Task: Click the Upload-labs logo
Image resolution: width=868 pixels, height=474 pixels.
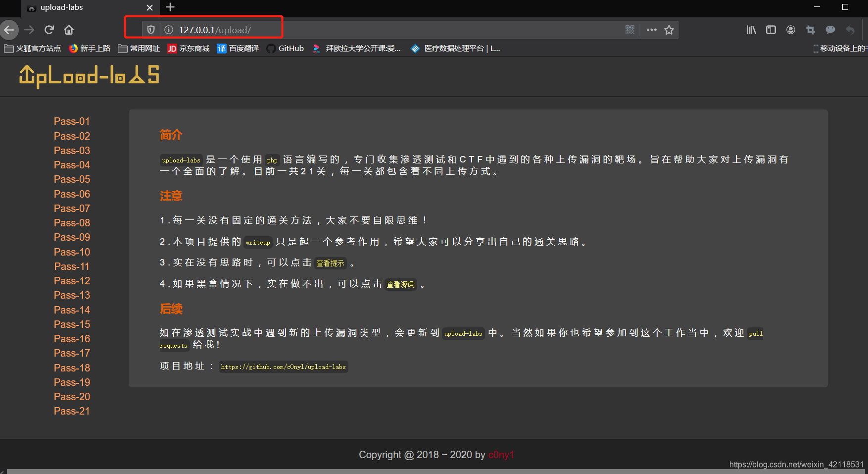Action: (89, 76)
